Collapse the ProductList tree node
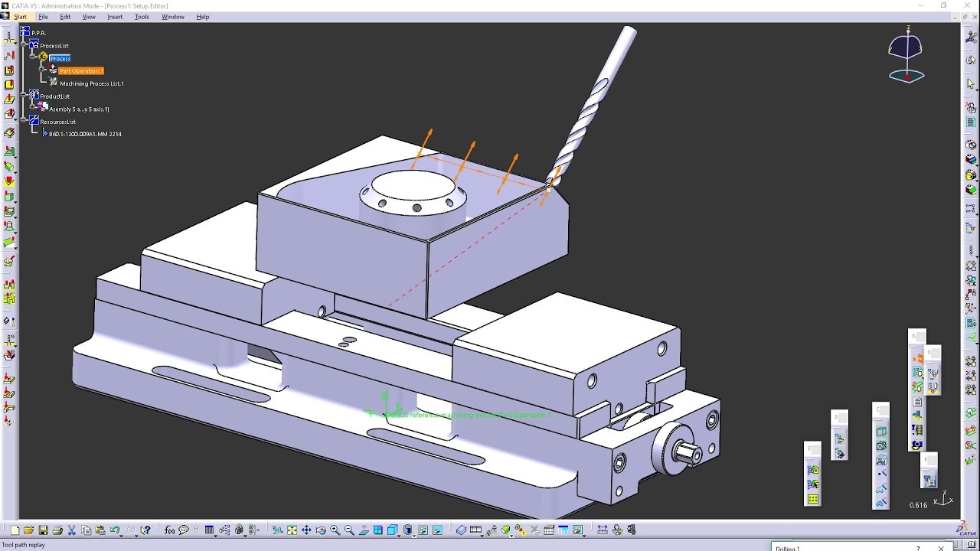Screen dimensions: 980x551 pos(24,96)
